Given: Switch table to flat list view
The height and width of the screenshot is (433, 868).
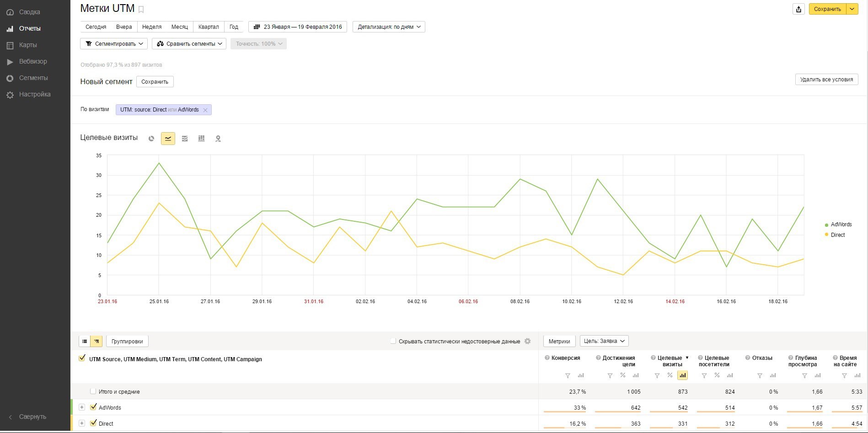Looking at the screenshot, I should click(85, 341).
